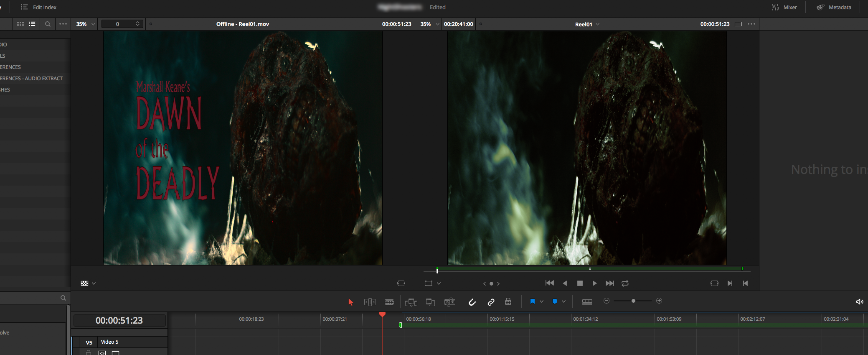The height and width of the screenshot is (355, 868).
Task: Click the Video 5 track filmstrip icon
Action: pyautogui.click(x=116, y=353)
